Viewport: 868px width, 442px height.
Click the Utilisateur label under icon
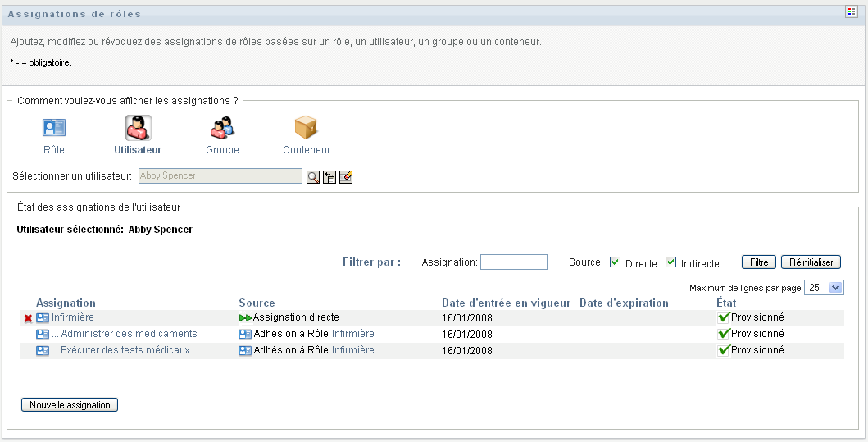pos(138,149)
